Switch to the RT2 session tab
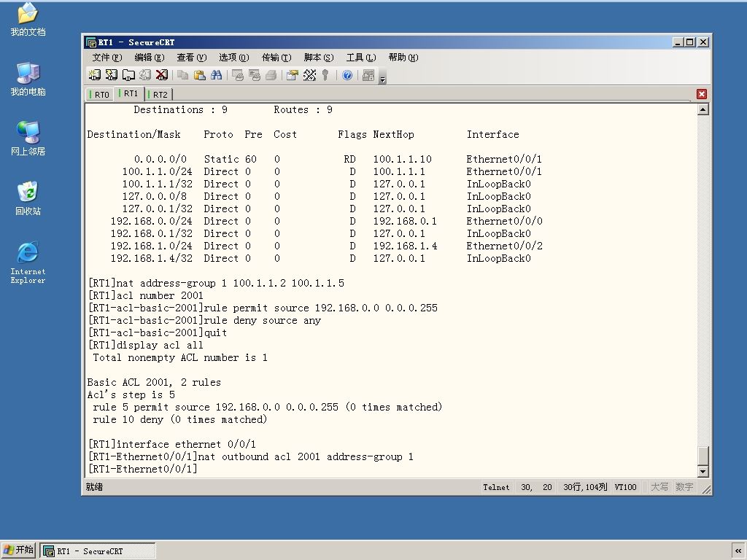Image resolution: width=747 pixels, height=560 pixels. pos(158,94)
